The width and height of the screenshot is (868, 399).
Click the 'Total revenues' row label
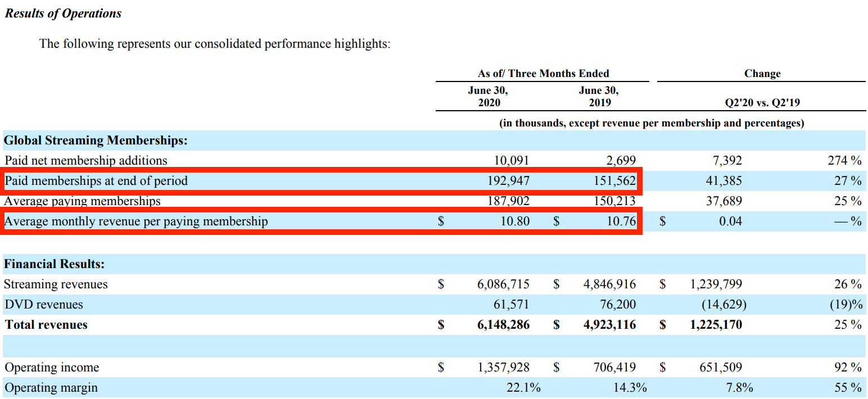[46, 325]
